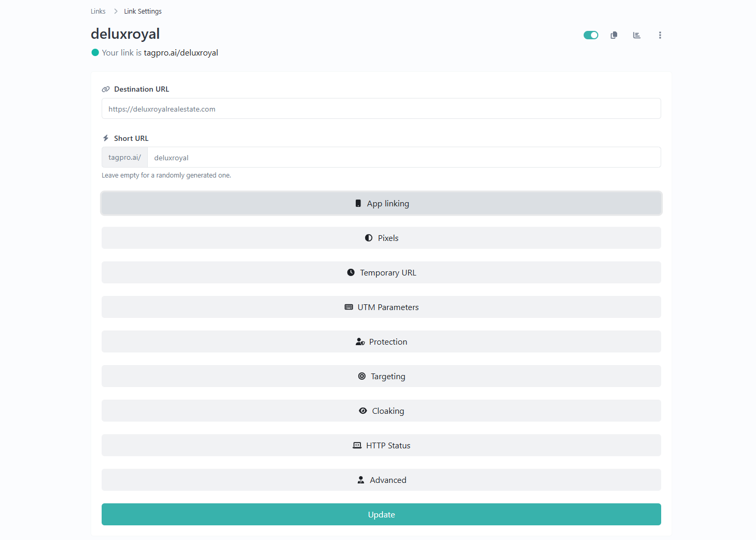This screenshot has height=540, width=756.
Task: Expand the UTM Parameters section
Action: (x=381, y=307)
